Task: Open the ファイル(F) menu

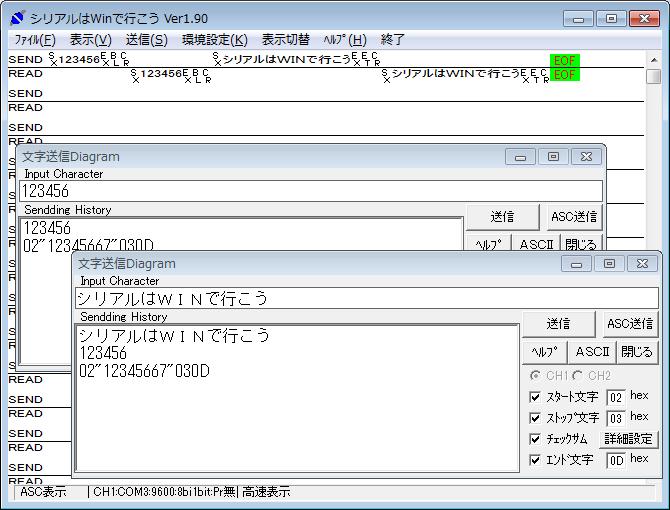Action: pyautogui.click(x=35, y=40)
